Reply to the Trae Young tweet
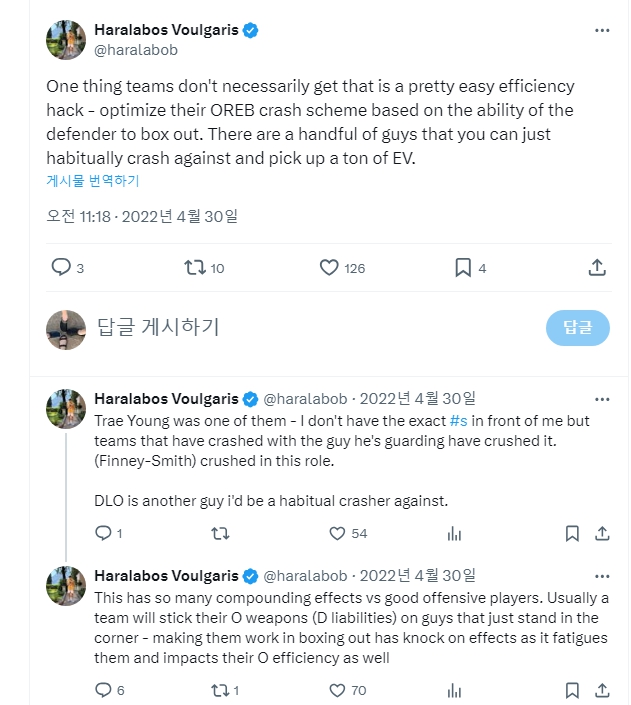 (102, 533)
